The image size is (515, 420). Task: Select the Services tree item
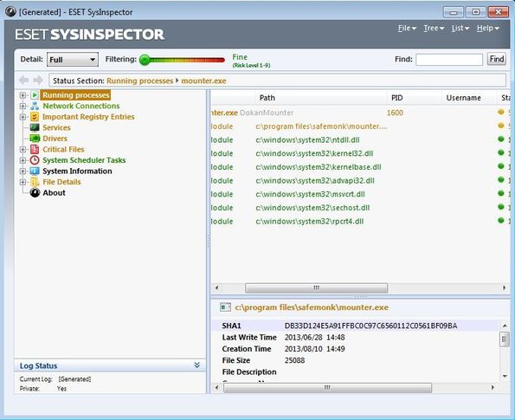pos(56,127)
